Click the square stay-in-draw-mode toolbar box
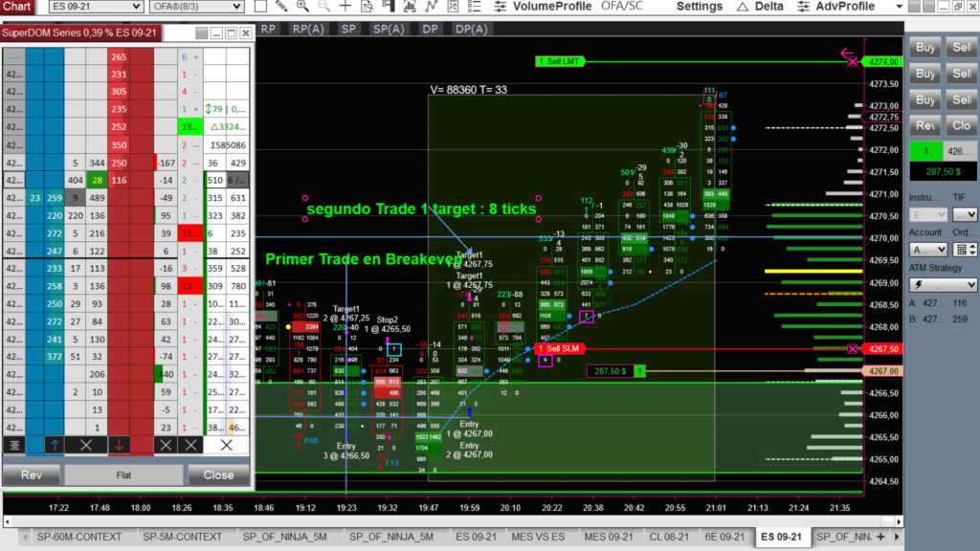The width and height of the screenshot is (980, 551). 260,7
